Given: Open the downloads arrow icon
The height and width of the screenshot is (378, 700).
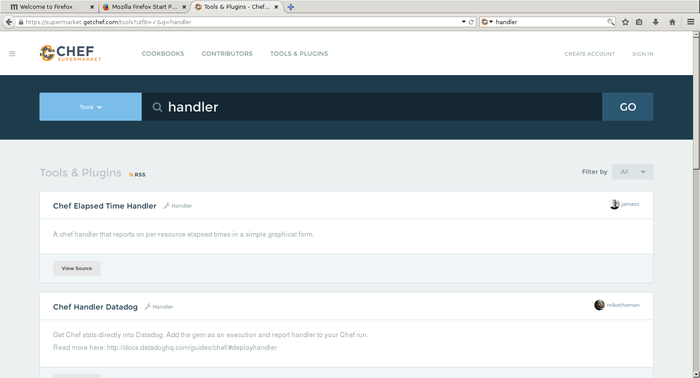Looking at the screenshot, I should pos(655,22).
